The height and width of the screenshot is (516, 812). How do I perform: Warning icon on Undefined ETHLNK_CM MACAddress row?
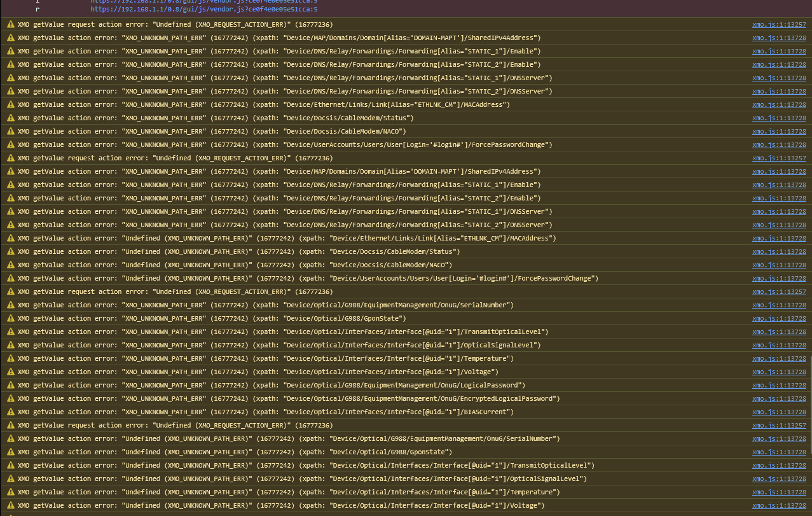pyautogui.click(x=10, y=238)
